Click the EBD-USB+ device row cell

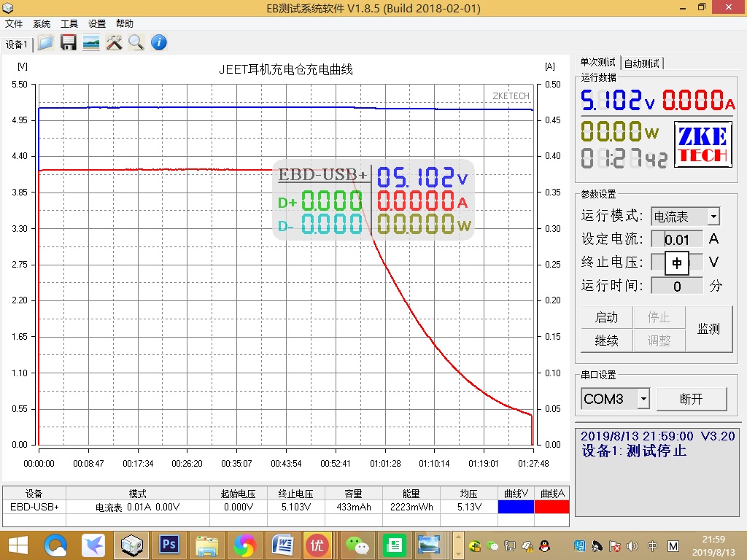click(x=34, y=507)
